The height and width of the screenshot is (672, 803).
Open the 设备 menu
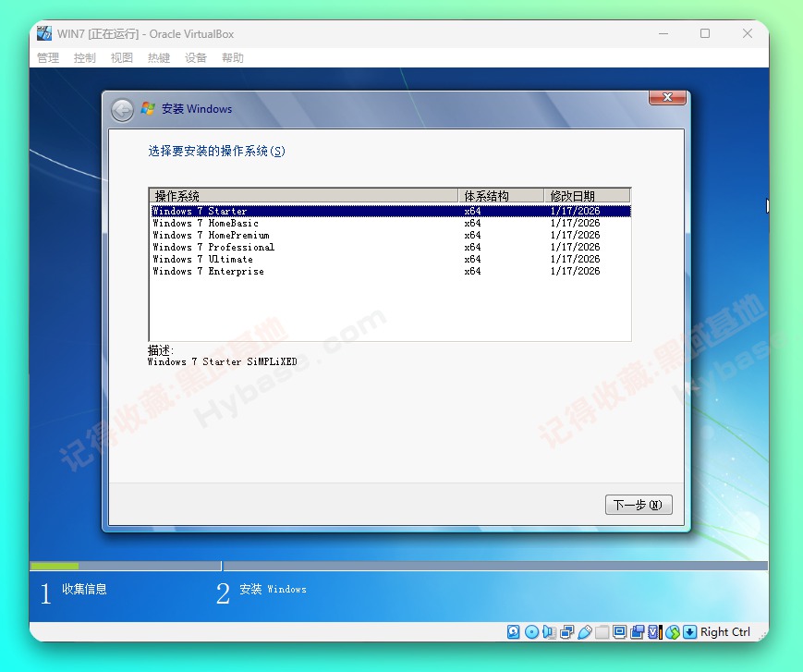(195, 57)
